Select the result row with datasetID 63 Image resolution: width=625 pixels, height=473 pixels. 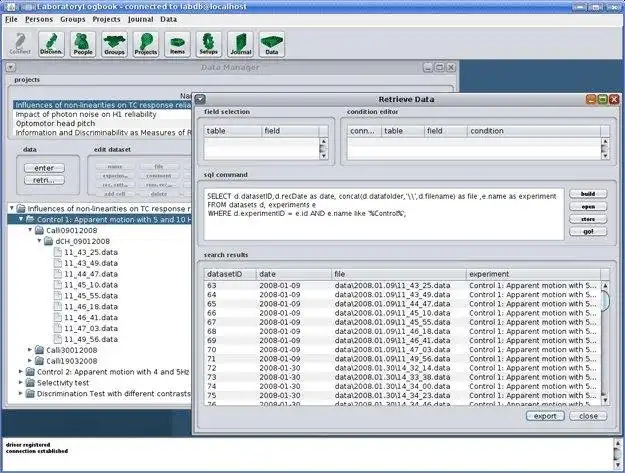tap(402, 285)
